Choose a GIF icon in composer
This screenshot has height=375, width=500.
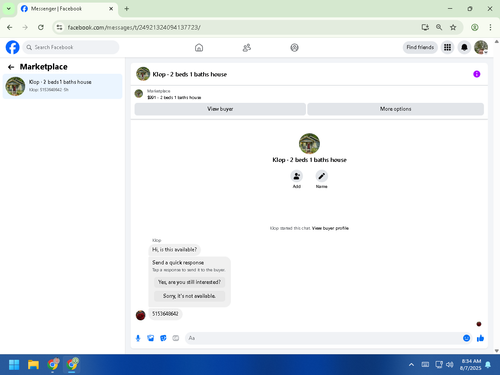point(176,338)
